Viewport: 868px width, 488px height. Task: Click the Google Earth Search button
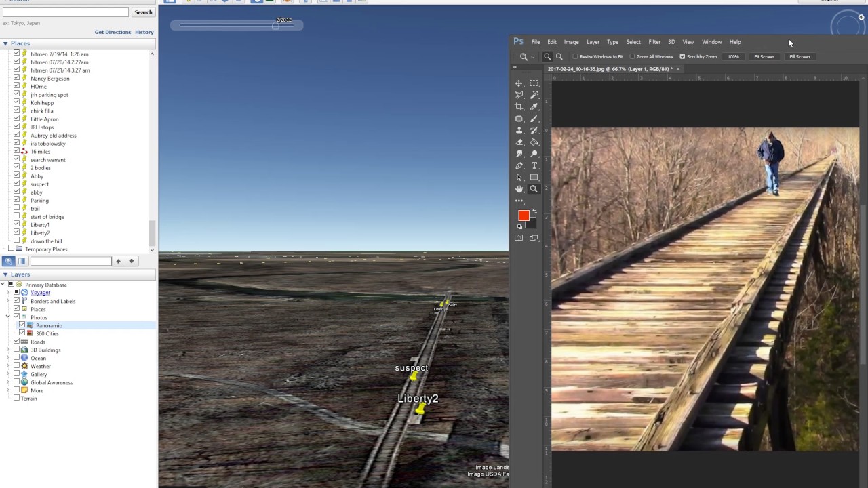click(143, 12)
